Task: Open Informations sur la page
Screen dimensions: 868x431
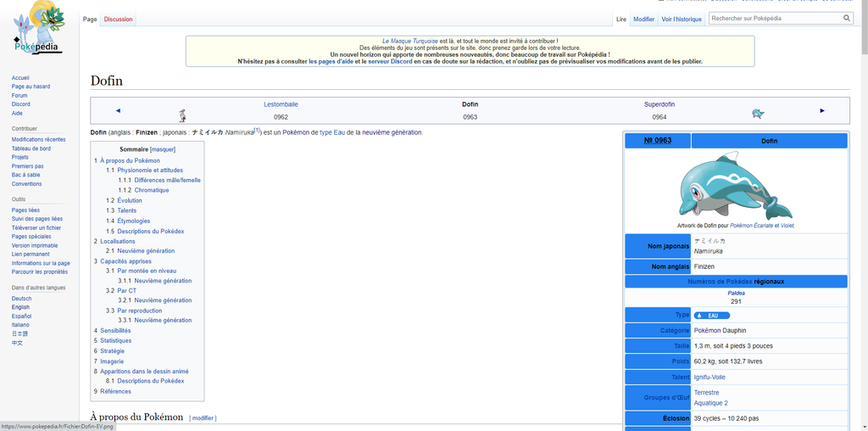Action: 41,263
